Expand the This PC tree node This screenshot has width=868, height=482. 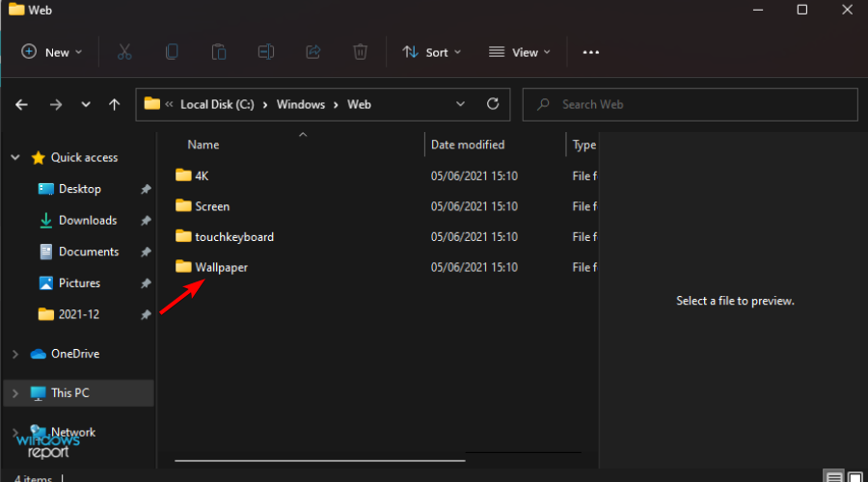pyautogui.click(x=14, y=393)
